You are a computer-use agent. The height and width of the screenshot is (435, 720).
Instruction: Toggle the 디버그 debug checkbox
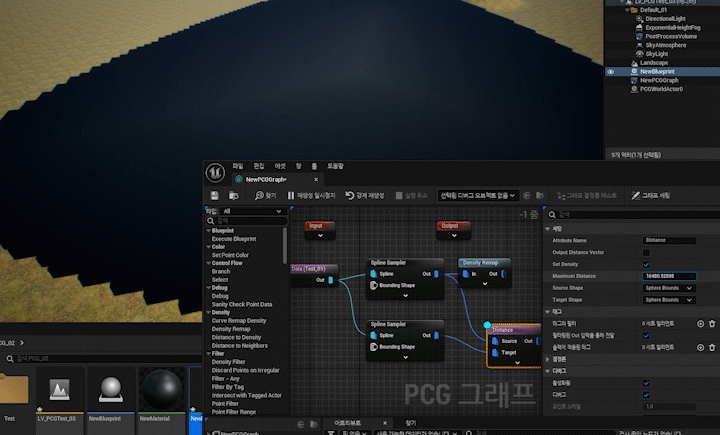coord(646,395)
